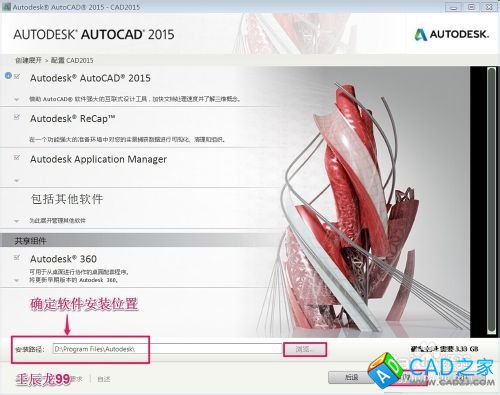500x395 pixels.
Task: Open the 自述 readme link
Action: [104, 379]
